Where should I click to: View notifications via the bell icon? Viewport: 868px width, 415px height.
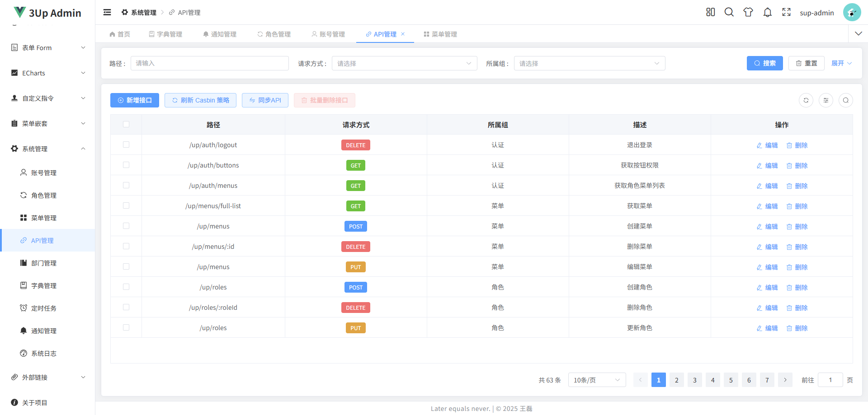click(767, 12)
